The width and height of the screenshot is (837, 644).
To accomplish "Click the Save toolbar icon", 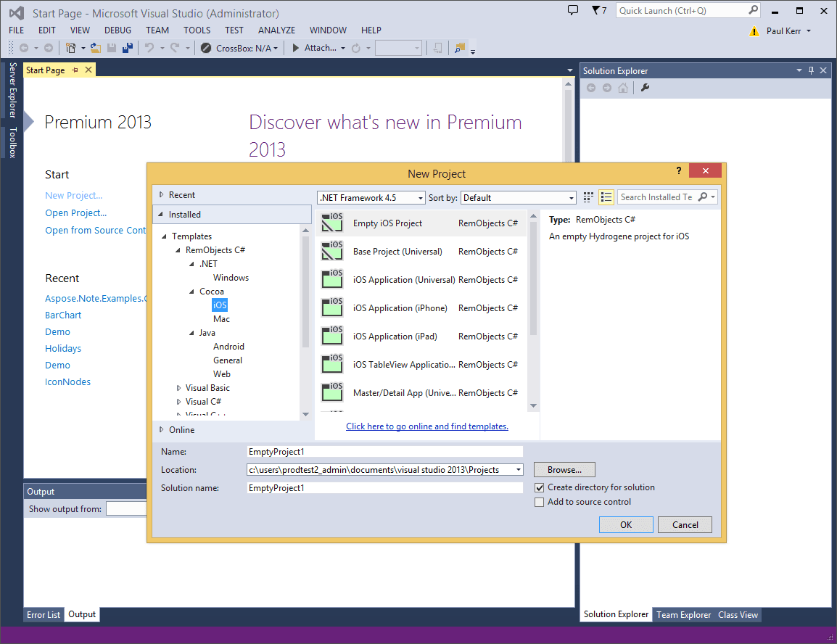I will [112, 48].
